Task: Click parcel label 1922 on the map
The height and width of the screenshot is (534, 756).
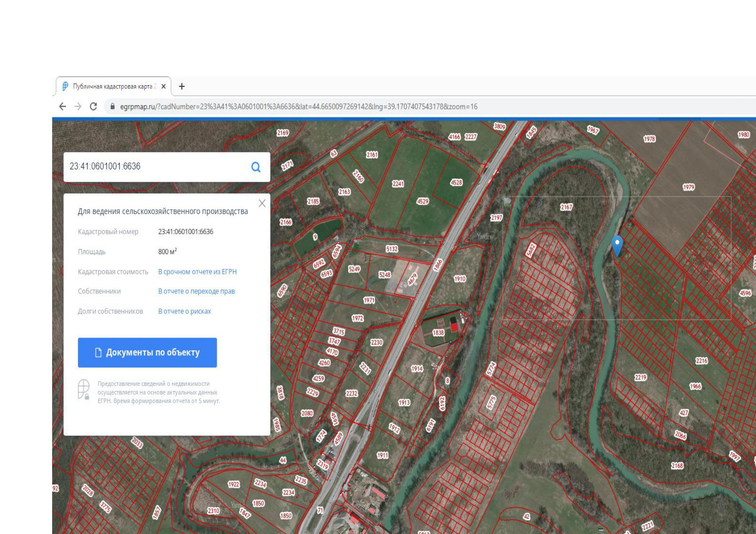Action: click(x=233, y=484)
